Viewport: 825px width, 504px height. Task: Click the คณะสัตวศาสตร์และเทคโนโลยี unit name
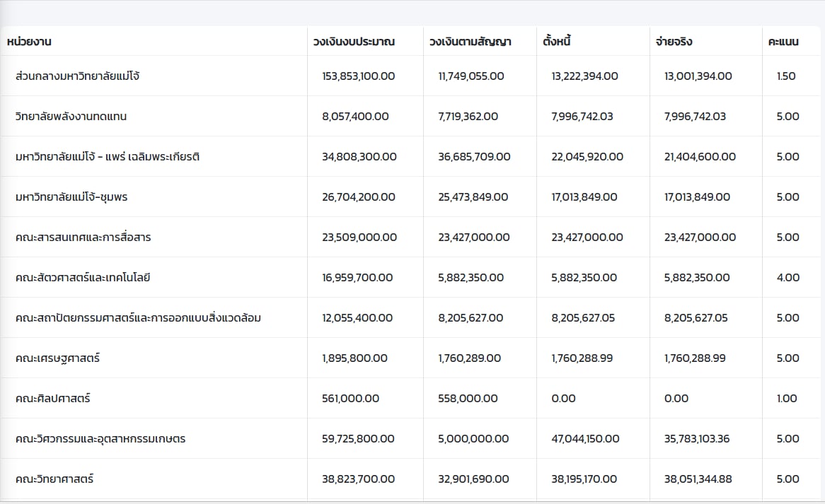[83, 277]
